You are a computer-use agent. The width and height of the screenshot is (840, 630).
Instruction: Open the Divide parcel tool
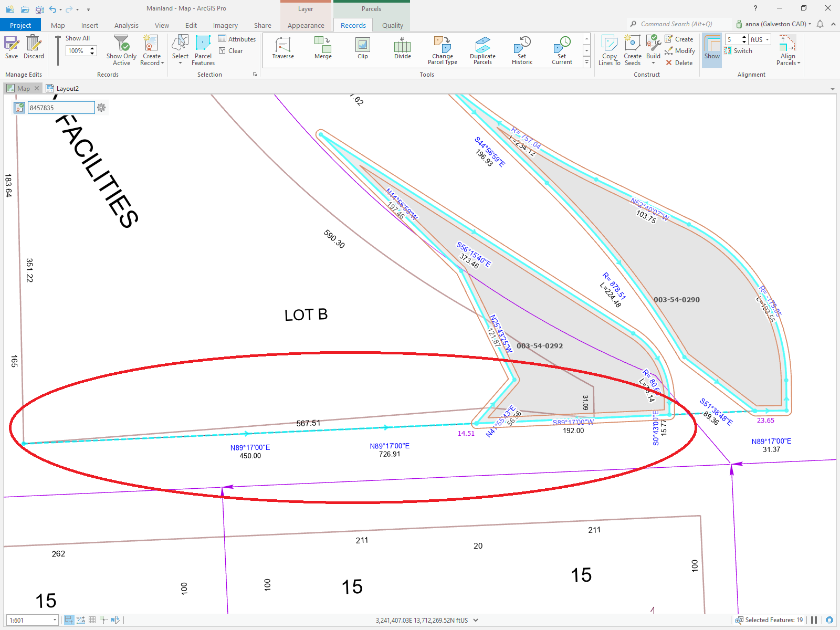coord(403,48)
